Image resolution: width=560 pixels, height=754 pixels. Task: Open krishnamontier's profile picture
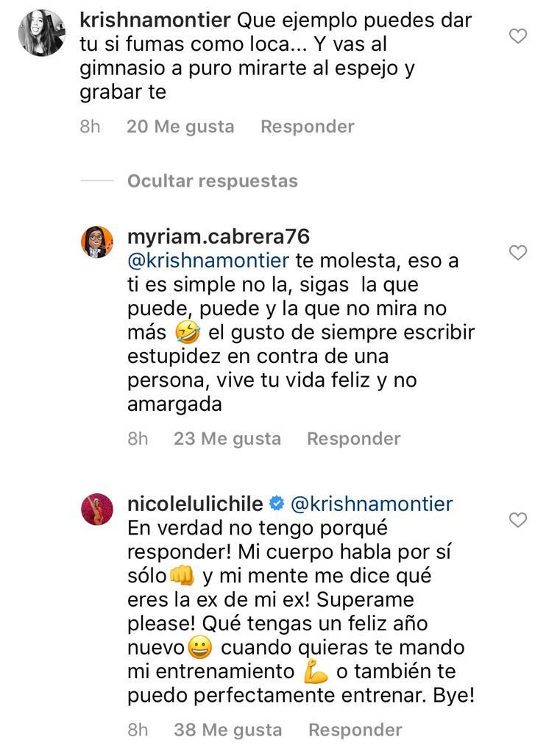40,31
